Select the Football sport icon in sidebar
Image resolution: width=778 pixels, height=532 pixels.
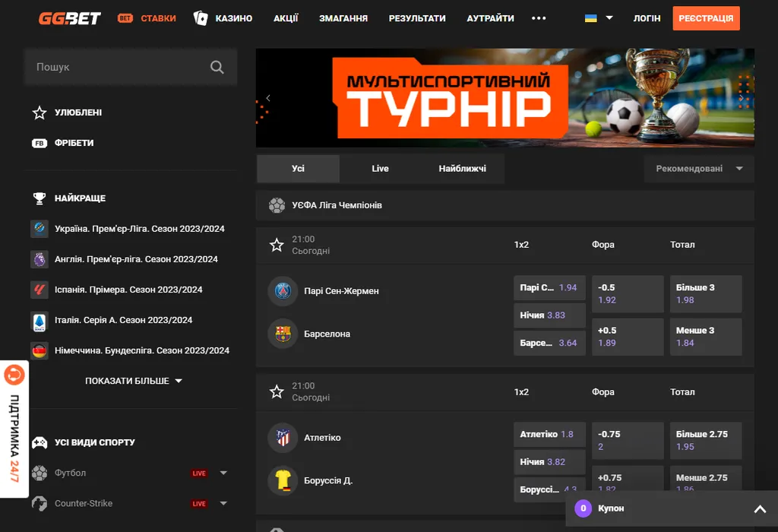40,473
